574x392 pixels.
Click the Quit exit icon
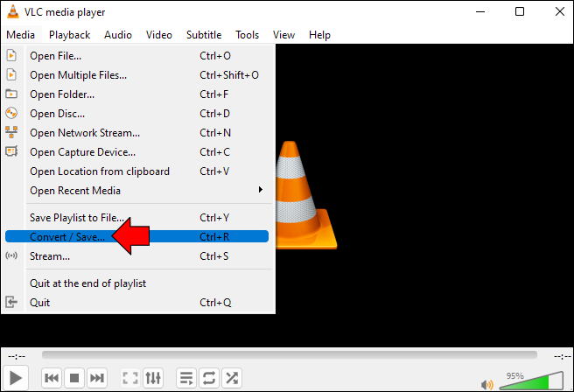tap(11, 302)
